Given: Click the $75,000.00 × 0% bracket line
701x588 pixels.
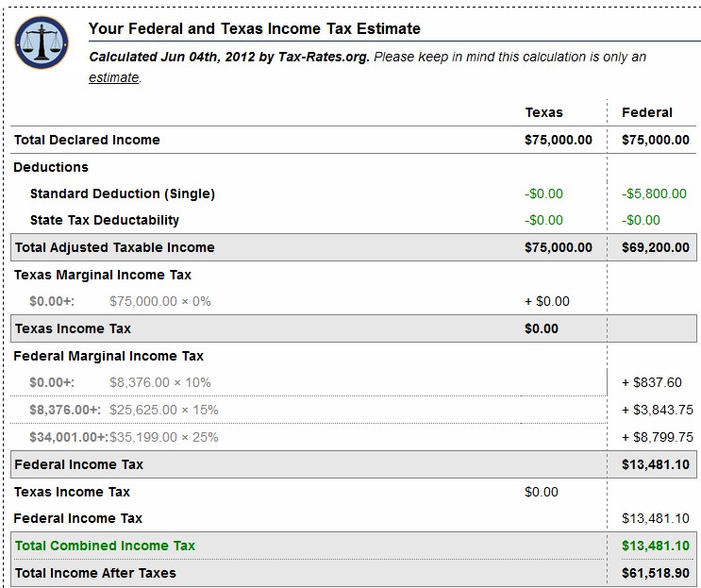Looking at the screenshot, I should tap(160, 302).
